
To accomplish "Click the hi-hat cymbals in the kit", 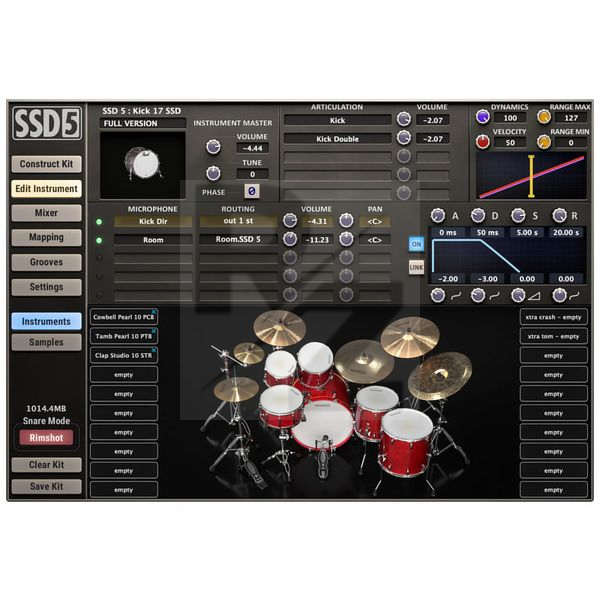I will click(x=236, y=389).
